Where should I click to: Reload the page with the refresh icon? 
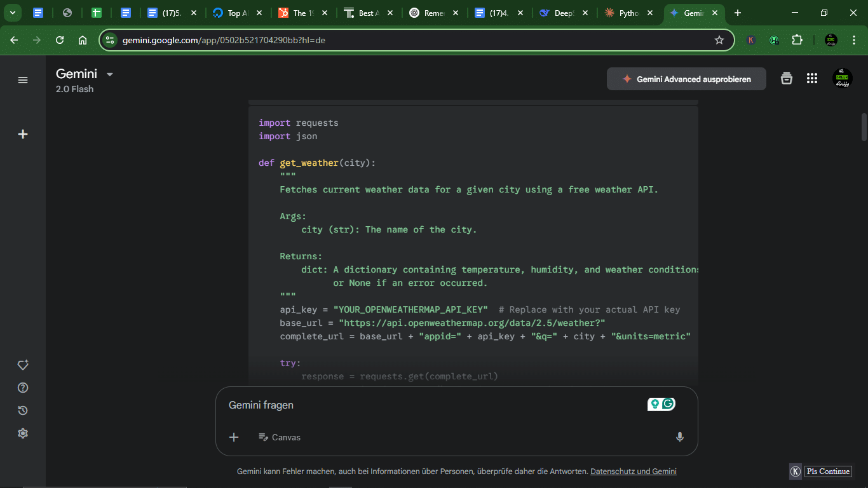tap(60, 40)
